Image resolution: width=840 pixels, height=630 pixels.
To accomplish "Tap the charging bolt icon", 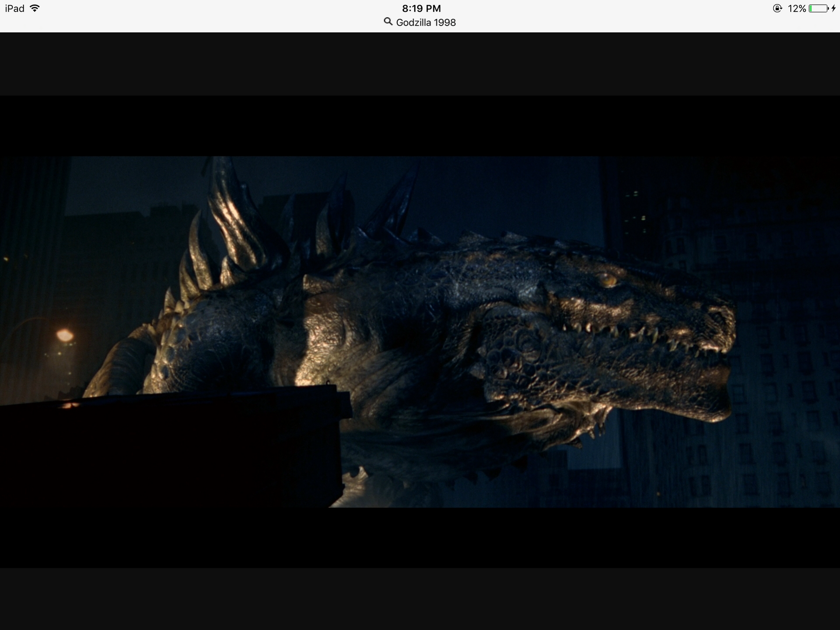I will 834,8.
